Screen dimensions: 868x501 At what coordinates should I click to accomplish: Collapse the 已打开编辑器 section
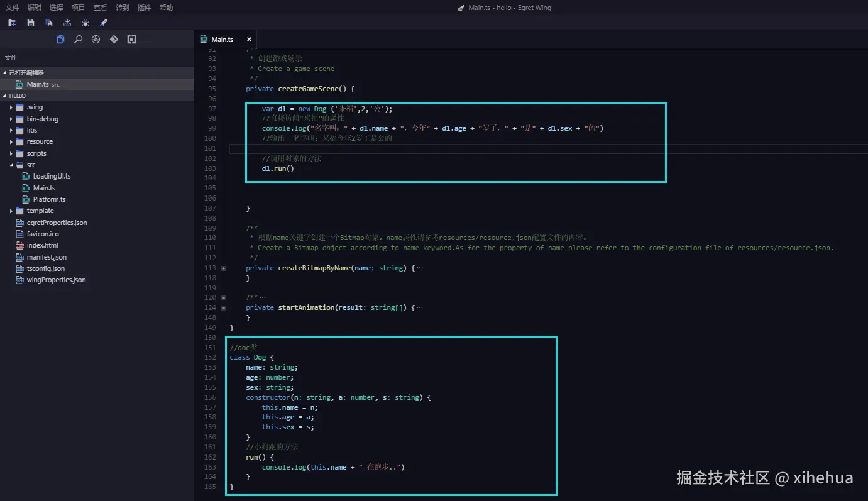[4, 73]
